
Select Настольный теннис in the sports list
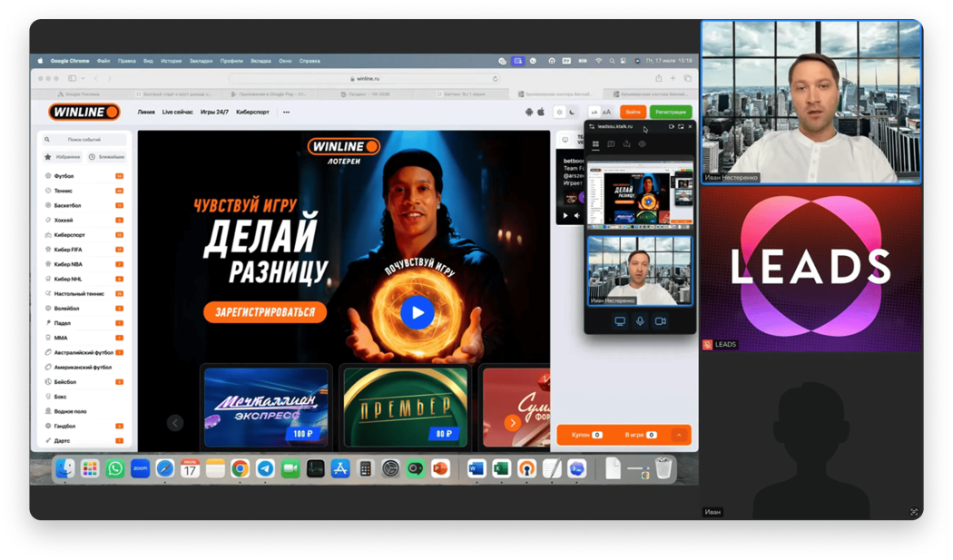coord(84,294)
